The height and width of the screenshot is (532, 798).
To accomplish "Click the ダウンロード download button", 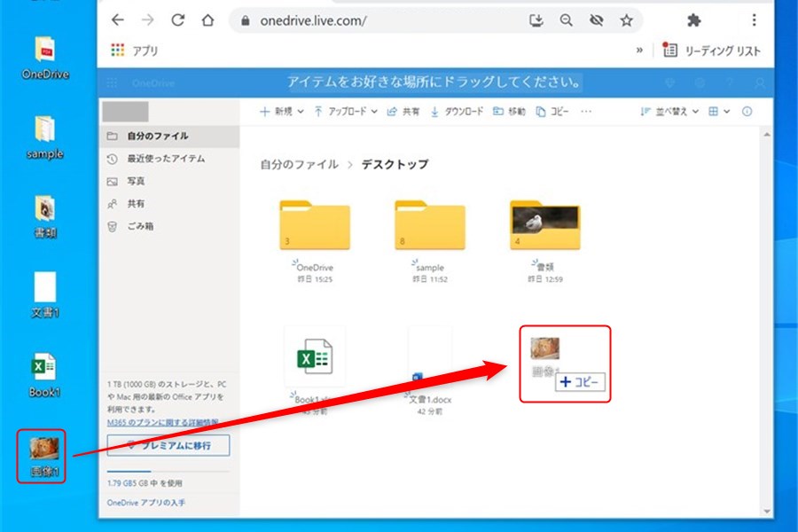I will pyautogui.click(x=457, y=112).
